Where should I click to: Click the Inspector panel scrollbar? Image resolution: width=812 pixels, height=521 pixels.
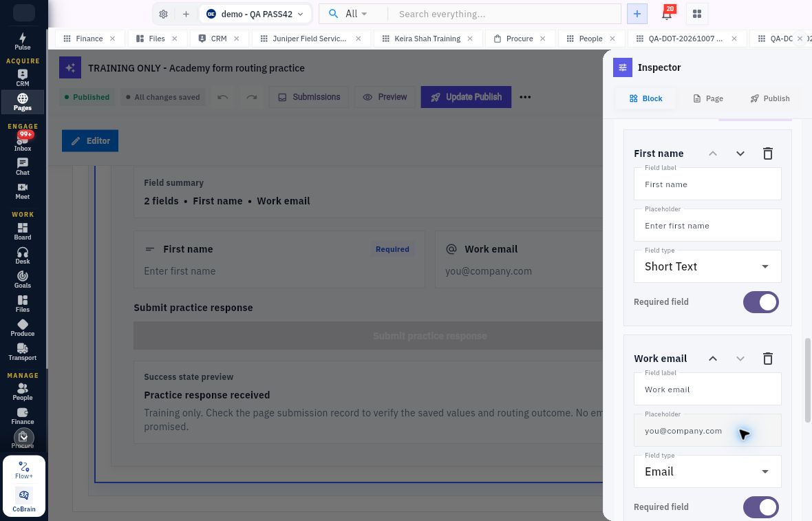tap(808, 381)
